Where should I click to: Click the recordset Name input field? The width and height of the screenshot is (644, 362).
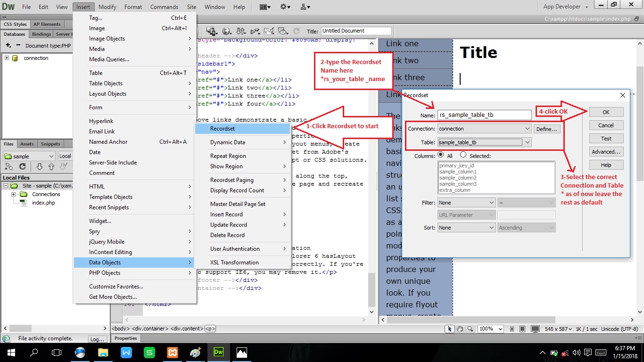click(x=485, y=115)
